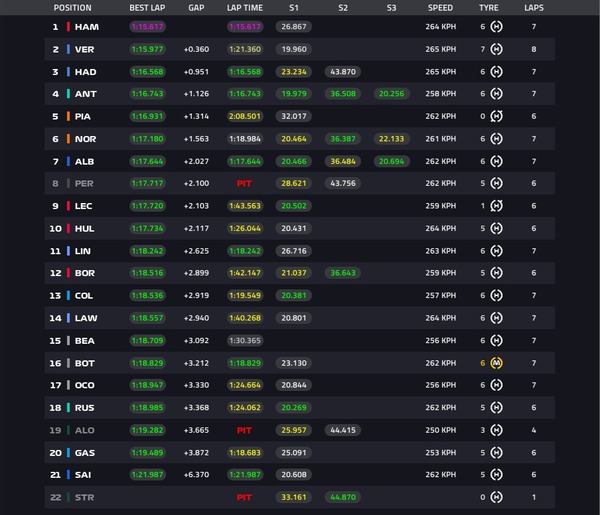Click ALO's red PIT status
The height and width of the screenshot is (515, 600).
244,430
